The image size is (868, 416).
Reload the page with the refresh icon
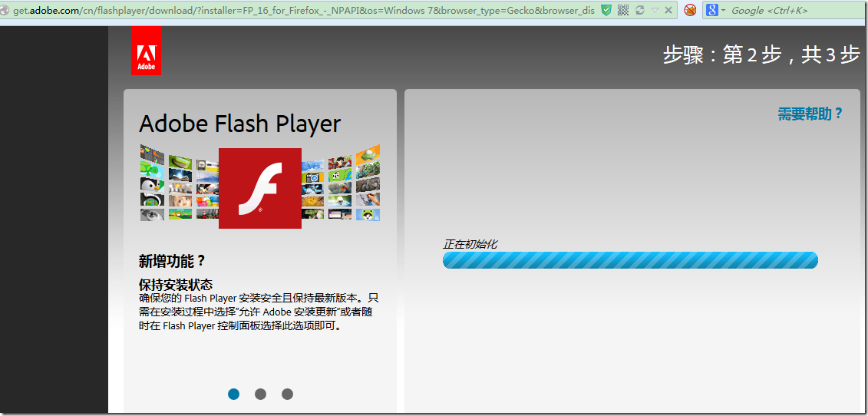click(x=640, y=10)
